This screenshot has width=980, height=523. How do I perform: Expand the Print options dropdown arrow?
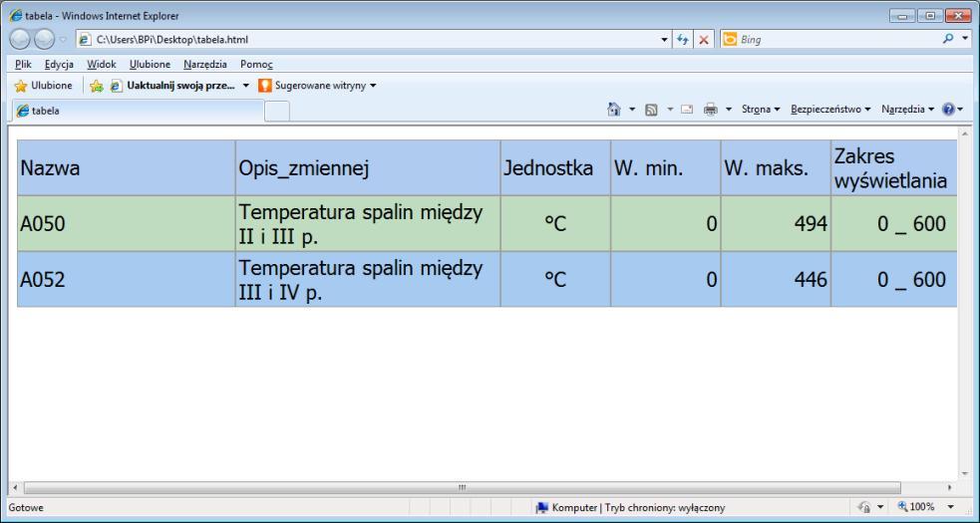tap(728, 110)
